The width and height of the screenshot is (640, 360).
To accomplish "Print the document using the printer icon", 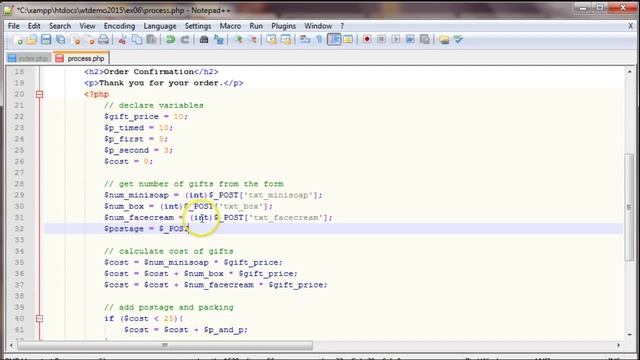I will tap(104, 40).
